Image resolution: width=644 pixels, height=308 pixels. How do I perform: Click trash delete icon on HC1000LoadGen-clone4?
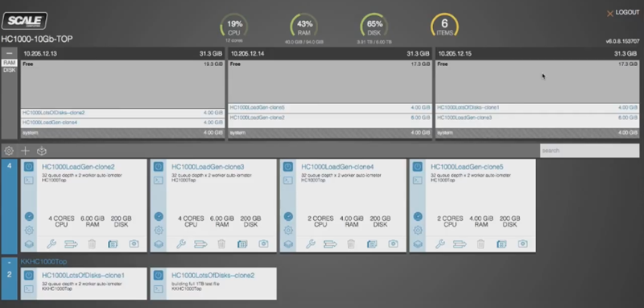tap(351, 243)
